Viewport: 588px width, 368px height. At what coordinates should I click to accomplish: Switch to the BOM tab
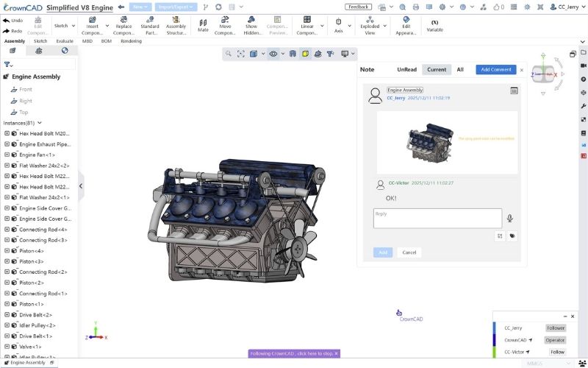pyautogui.click(x=107, y=41)
